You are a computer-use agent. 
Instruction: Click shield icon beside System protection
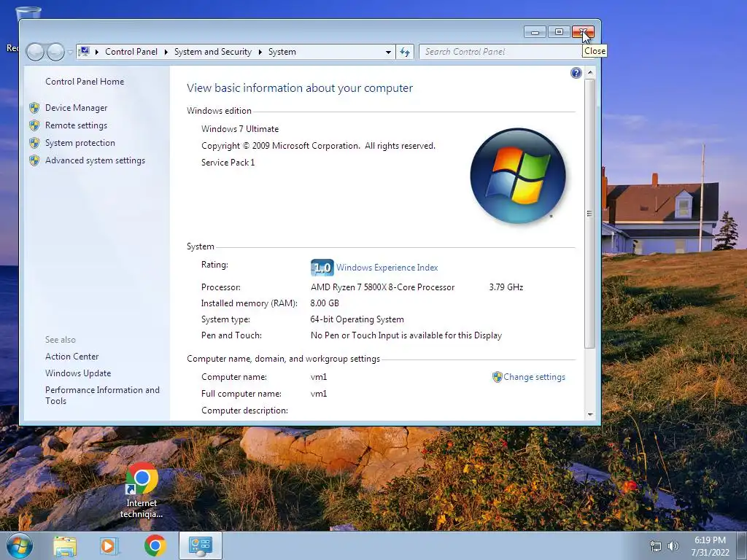tap(34, 143)
